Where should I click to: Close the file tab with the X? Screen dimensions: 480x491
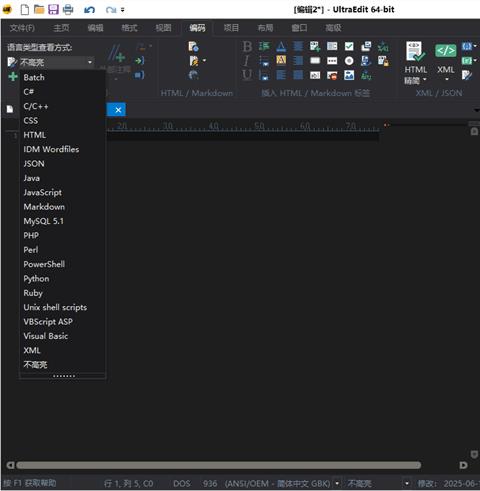click(118, 110)
